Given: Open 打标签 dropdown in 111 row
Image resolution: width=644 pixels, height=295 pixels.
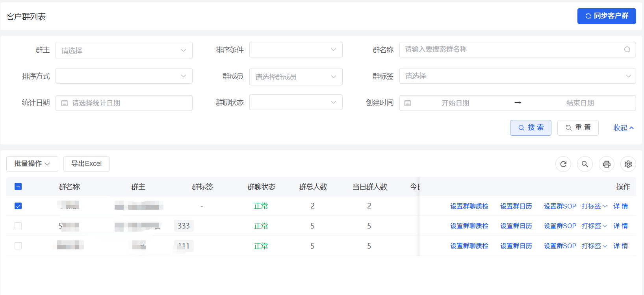Looking at the screenshot, I should tap(594, 246).
